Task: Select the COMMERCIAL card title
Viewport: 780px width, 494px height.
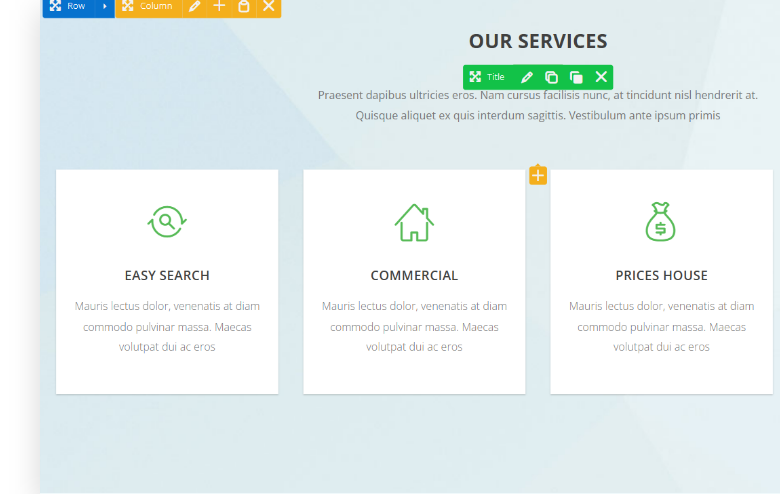Action: 414,276
